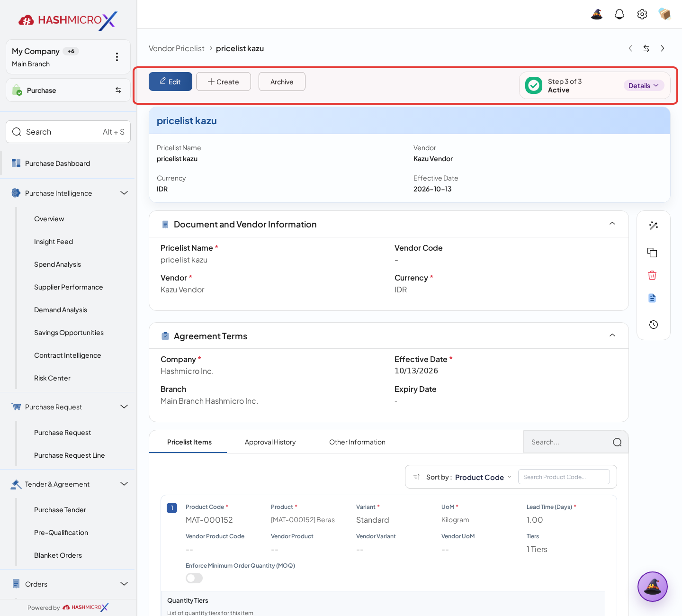This screenshot has height=616, width=682.
Task: Collapse Document and Vendor Information section
Action: [612, 224]
